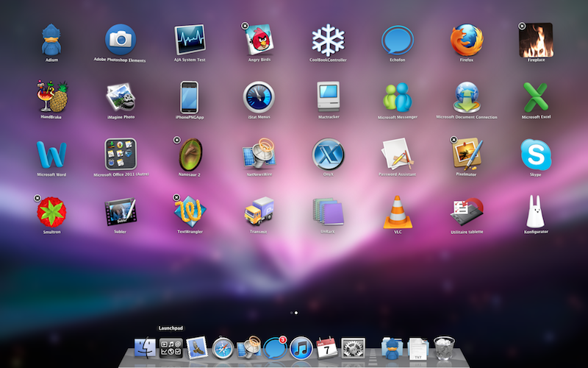588x368 pixels.
Task: Remove Fireplace via its delete badge
Action: click(522, 26)
